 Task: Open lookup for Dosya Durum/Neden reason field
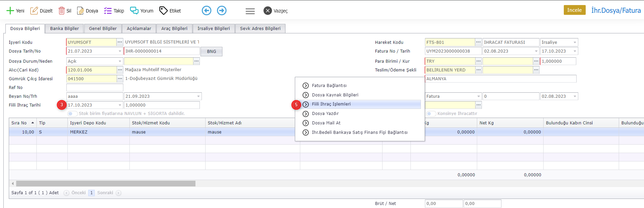pyautogui.click(x=196, y=61)
